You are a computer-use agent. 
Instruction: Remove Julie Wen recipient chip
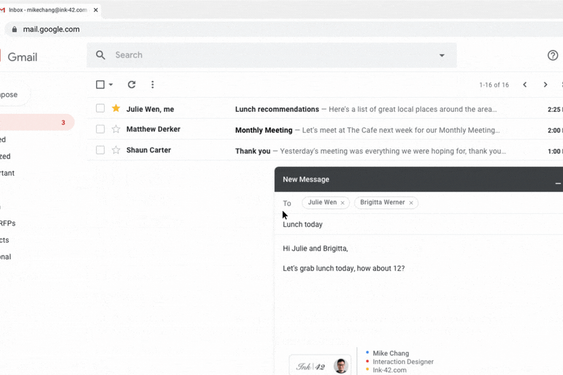pos(343,203)
